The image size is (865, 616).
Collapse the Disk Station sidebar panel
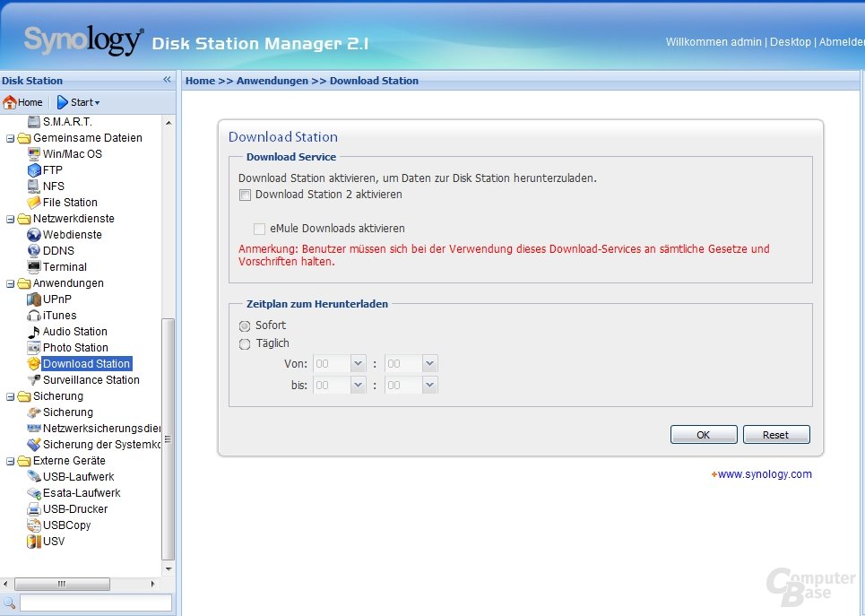click(167, 80)
